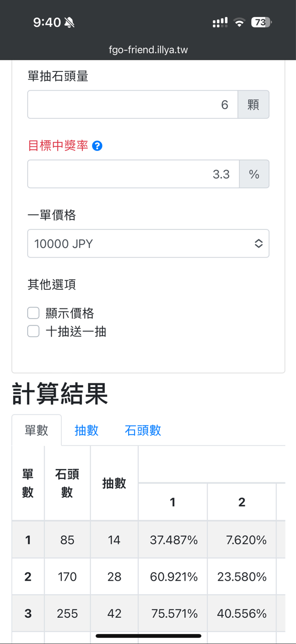Image resolution: width=296 pixels, height=644 pixels.
Task: Click the 單抽石頭量 input field with 6
Action: [133, 105]
